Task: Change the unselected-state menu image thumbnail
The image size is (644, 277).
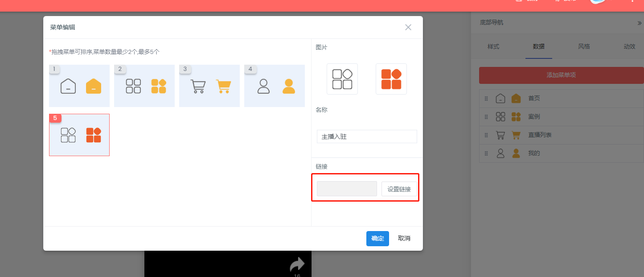Action: [342, 79]
